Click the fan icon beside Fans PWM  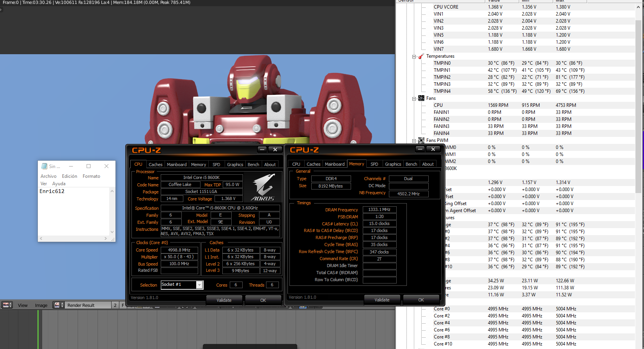(421, 140)
